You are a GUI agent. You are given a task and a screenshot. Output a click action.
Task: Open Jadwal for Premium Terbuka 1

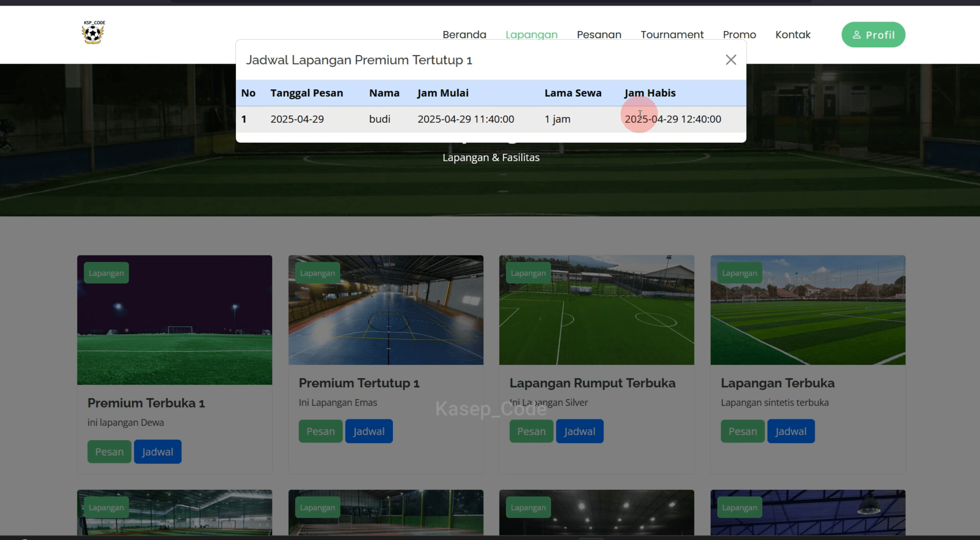tap(158, 451)
